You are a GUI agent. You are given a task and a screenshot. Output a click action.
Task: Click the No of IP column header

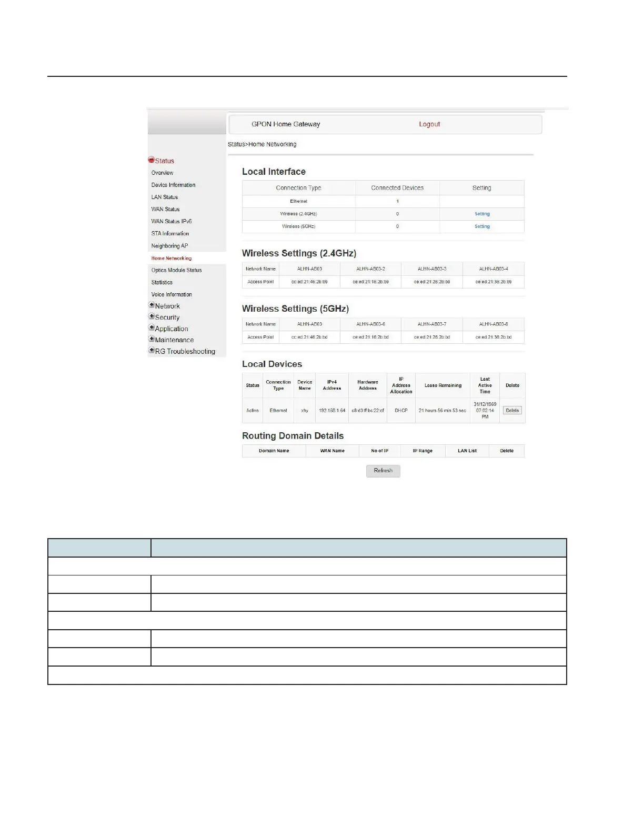379,451
